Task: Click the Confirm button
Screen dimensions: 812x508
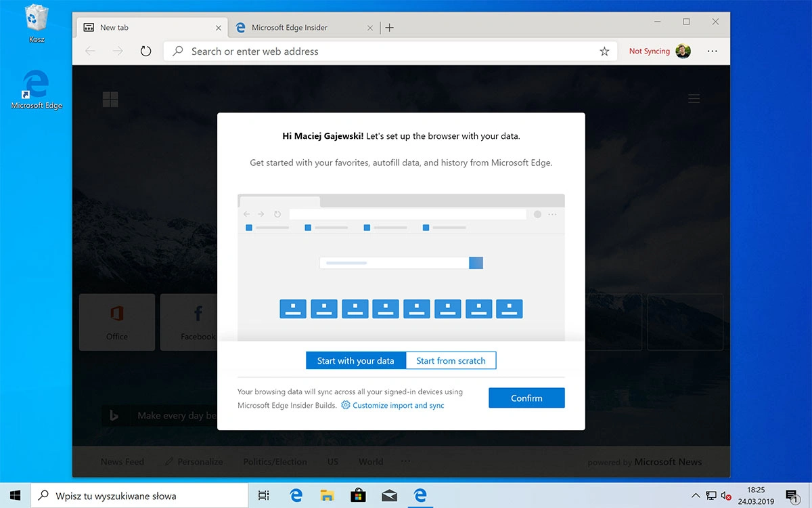Action: (526, 398)
